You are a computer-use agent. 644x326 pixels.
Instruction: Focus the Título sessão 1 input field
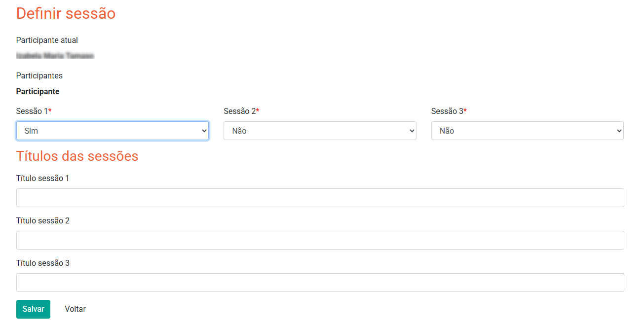pos(320,198)
